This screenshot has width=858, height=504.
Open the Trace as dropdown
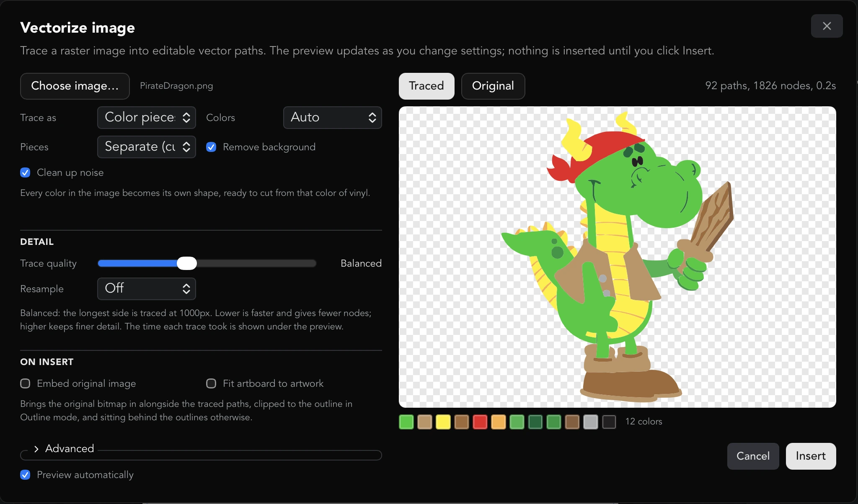tap(147, 118)
